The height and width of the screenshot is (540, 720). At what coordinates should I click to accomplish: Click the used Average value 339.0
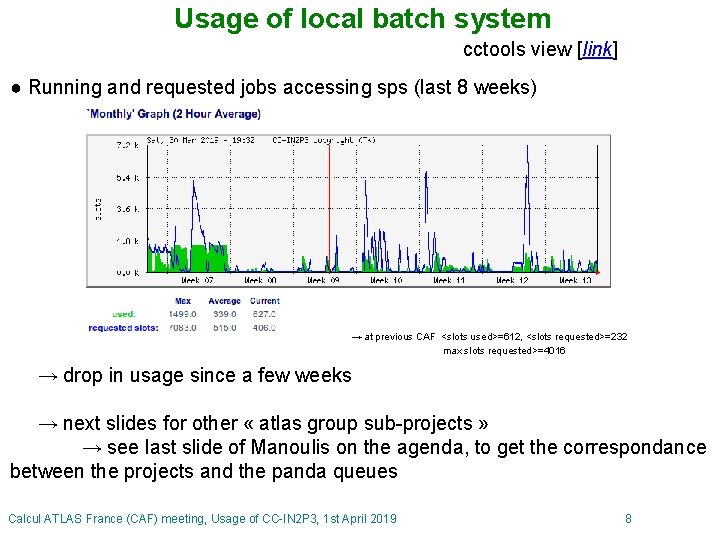point(225,315)
